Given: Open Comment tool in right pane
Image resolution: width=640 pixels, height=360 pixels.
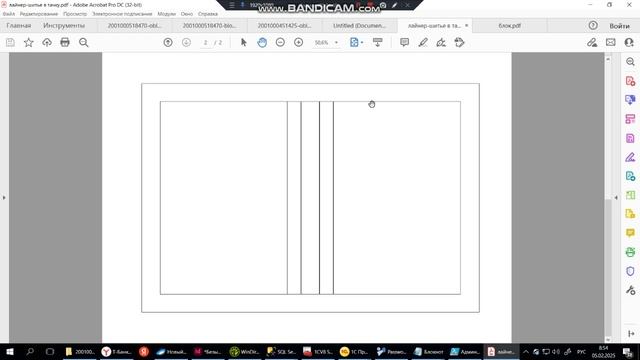Looking at the screenshot, I should (x=630, y=233).
